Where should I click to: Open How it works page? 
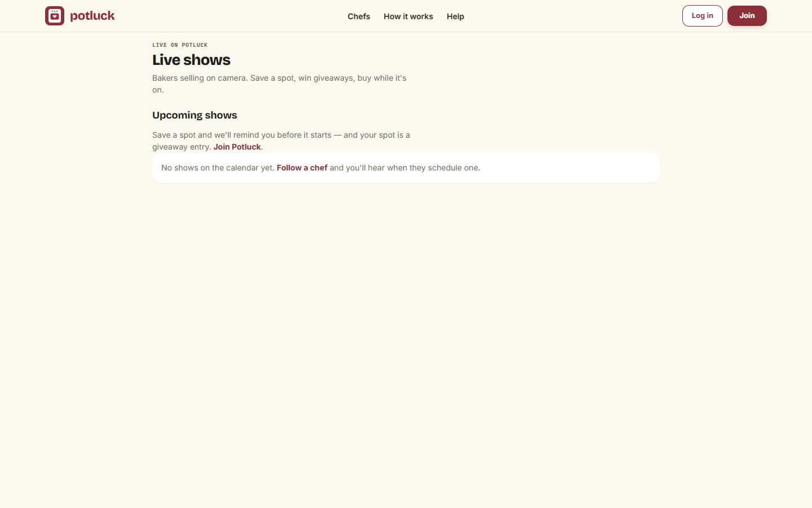coord(408,16)
